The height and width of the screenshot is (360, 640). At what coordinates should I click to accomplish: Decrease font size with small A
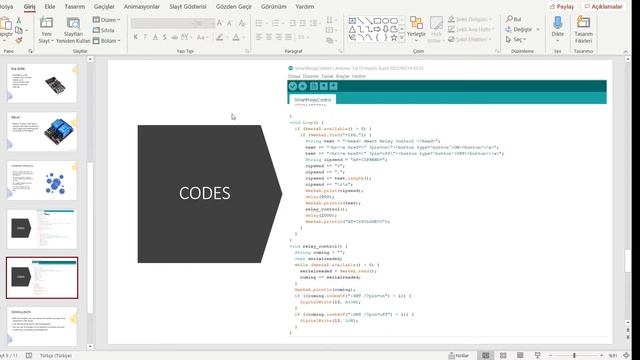(229, 23)
